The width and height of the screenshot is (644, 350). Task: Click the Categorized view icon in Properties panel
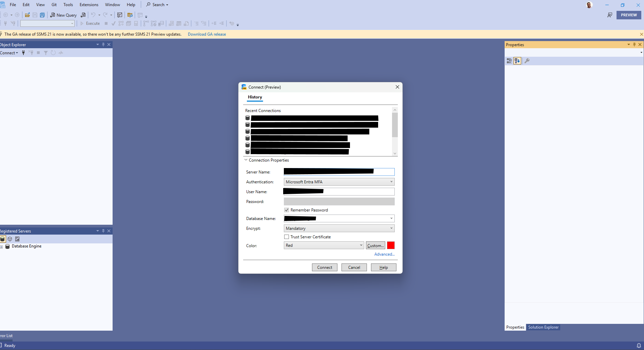(x=509, y=61)
